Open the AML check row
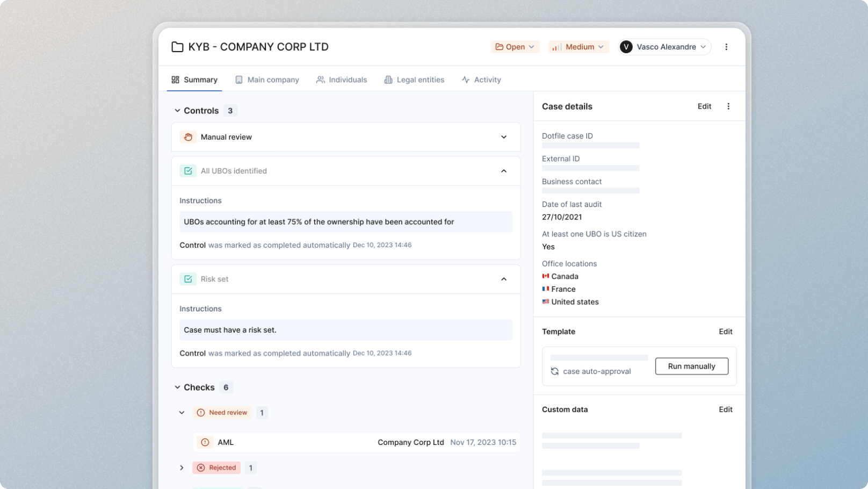Viewport: 868px width, 489px height. tap(357, 442)
